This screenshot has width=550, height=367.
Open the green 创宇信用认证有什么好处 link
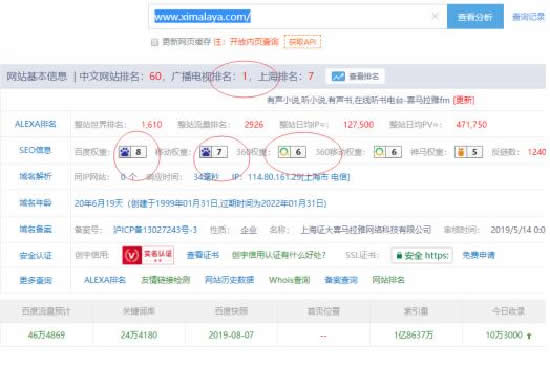[279, 255]
